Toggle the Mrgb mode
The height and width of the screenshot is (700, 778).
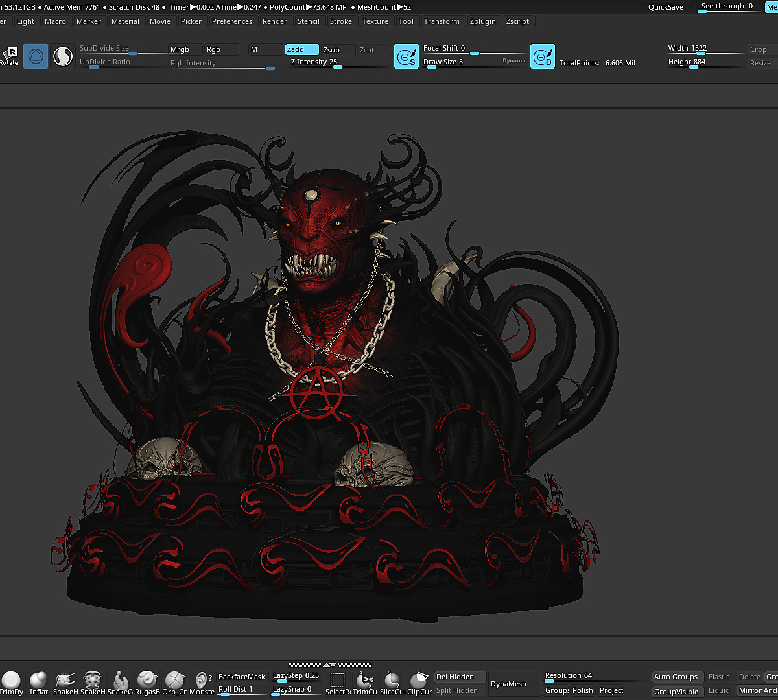click(184, 49)
